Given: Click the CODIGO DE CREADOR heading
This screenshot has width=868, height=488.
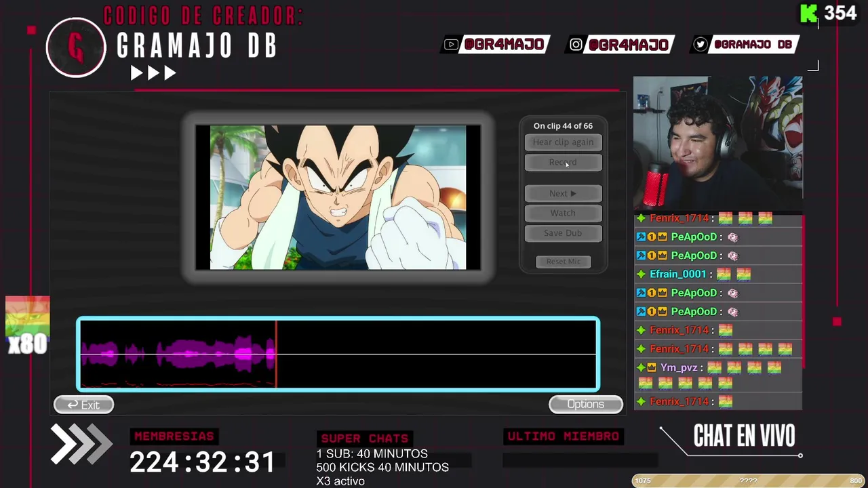Looking at the screenshot, I should point(203,16).
